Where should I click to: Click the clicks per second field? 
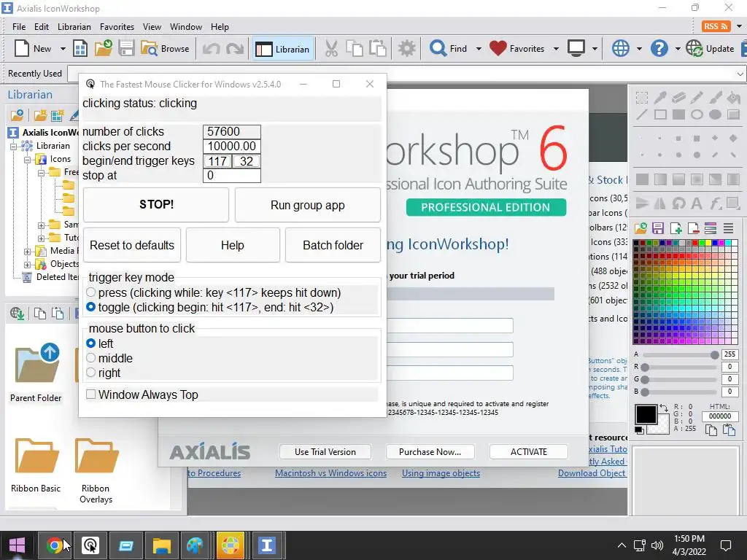[x=232, y=146]
